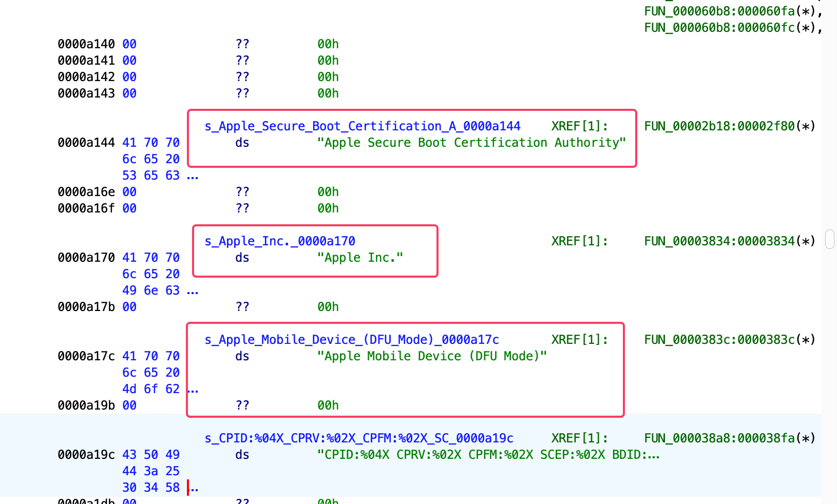Select address 0000a142 row

point(86,77)
